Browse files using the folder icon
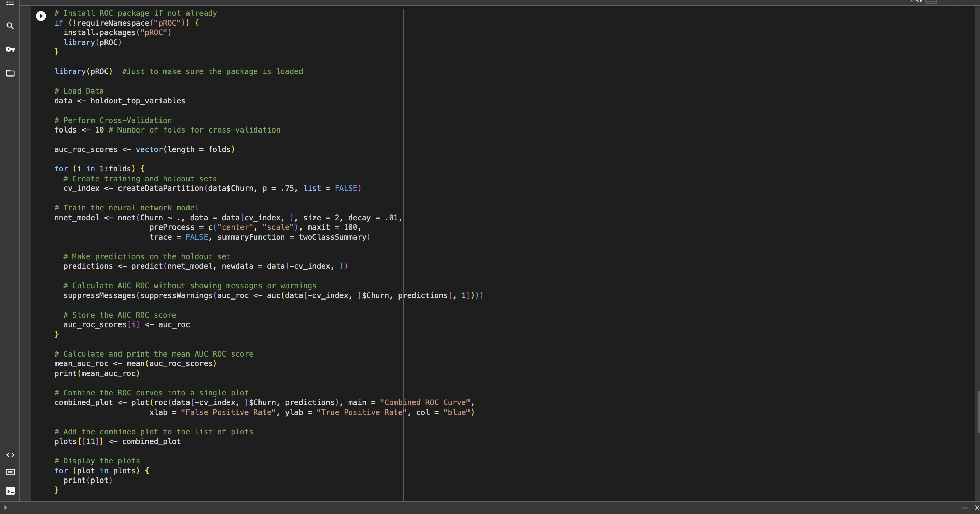This screenshot has height=514, width=980. 10,73
